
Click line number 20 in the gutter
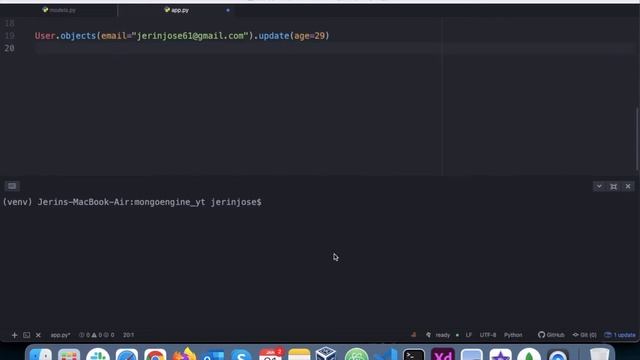9,48
